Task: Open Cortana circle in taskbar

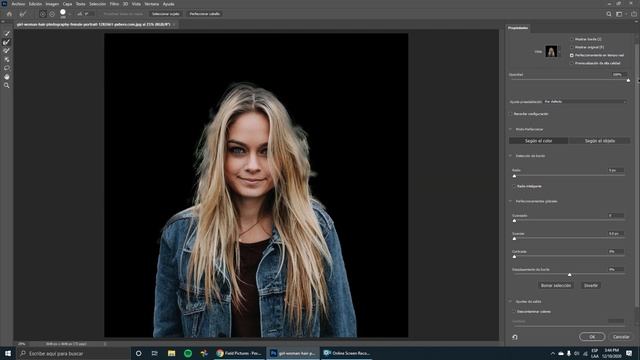Action: click(x=138, y=353)
